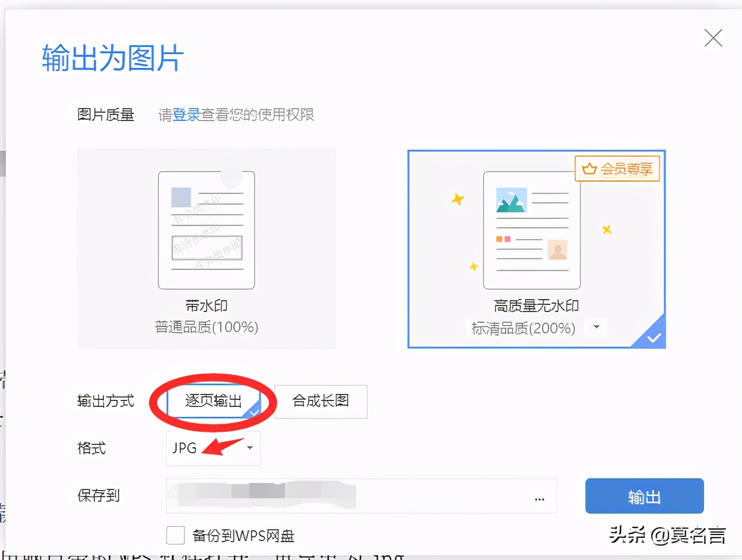Click the 会员尊享 crown badge icon

(x=588, y=168)
